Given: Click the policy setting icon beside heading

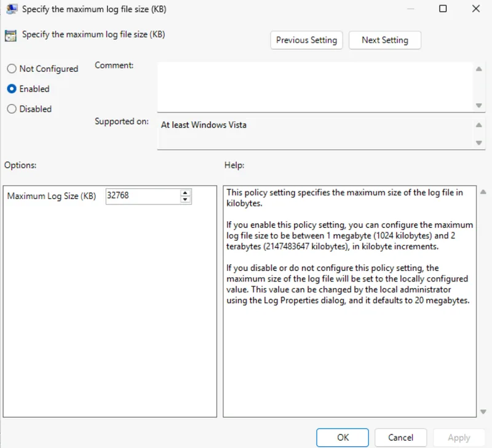Looking at the screenshot, I should (10, 36).
